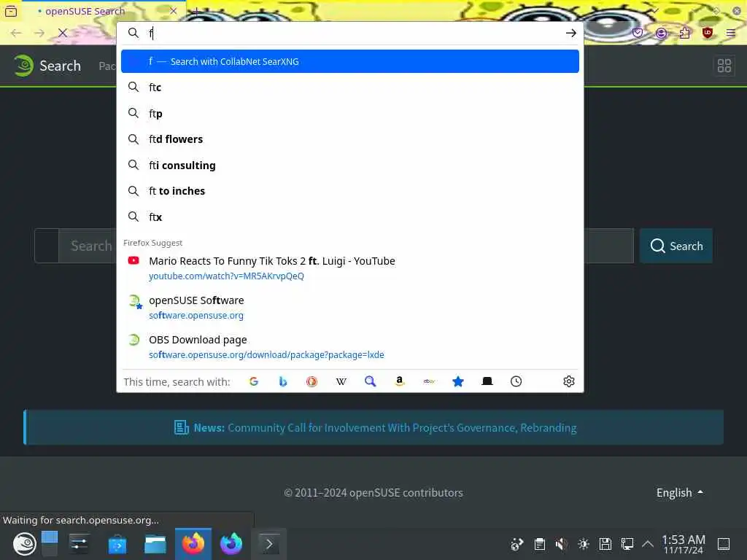Pick the 'ftp' suggestion

click(x=349, y=113)
